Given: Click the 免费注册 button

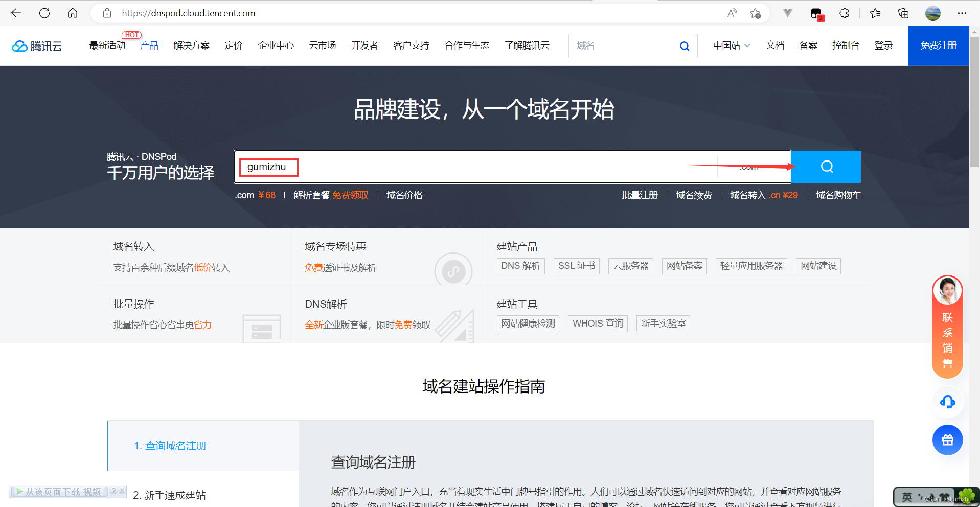Looking at the screenshot, I should [939, 45].
